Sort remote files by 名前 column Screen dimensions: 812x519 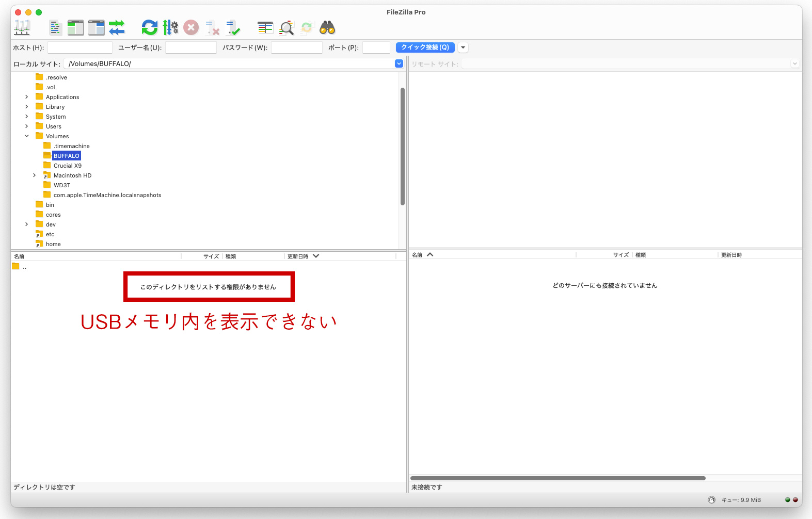492,255
